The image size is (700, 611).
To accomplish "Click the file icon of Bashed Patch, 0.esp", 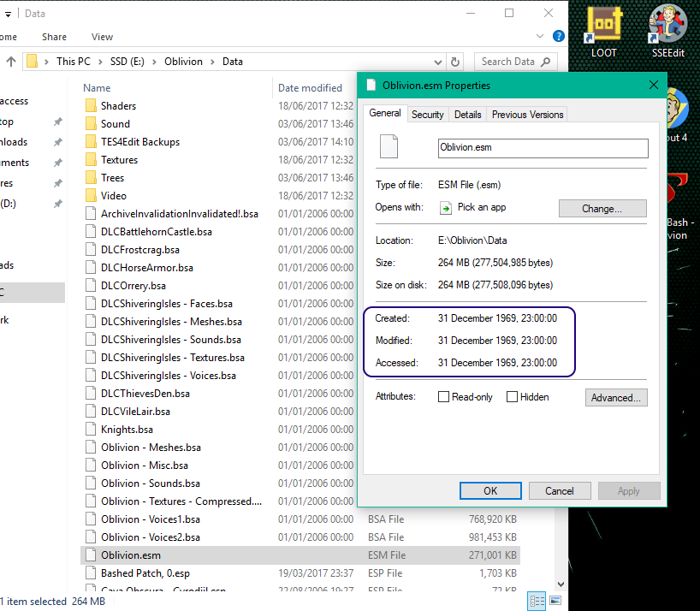I will click(91, 573).
